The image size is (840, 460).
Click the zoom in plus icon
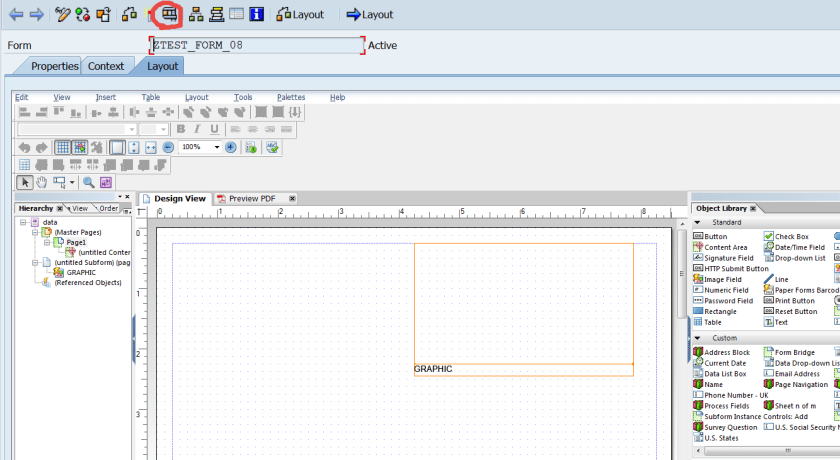[231, 147]
